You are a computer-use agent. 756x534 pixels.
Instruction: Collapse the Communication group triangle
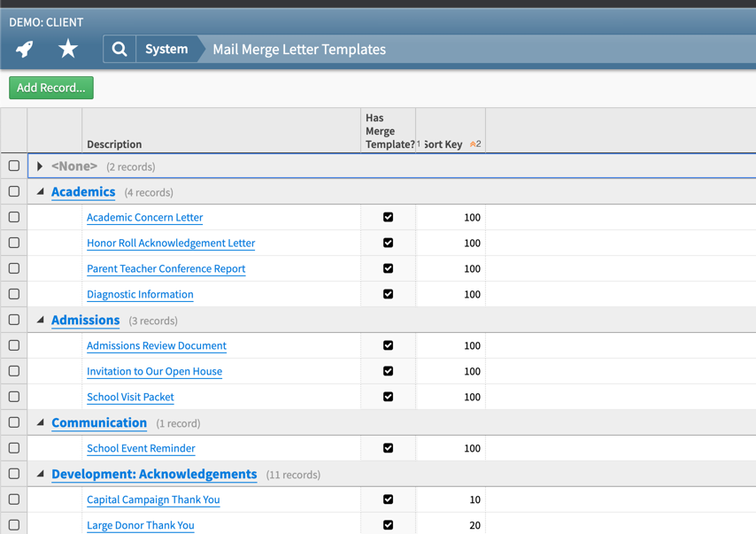(x=41, y=422)
